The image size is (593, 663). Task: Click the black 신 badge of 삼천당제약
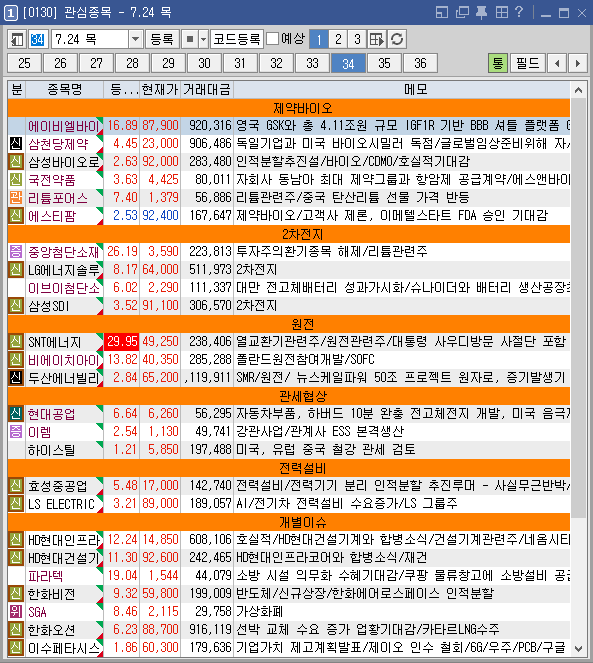pos(16,144)
